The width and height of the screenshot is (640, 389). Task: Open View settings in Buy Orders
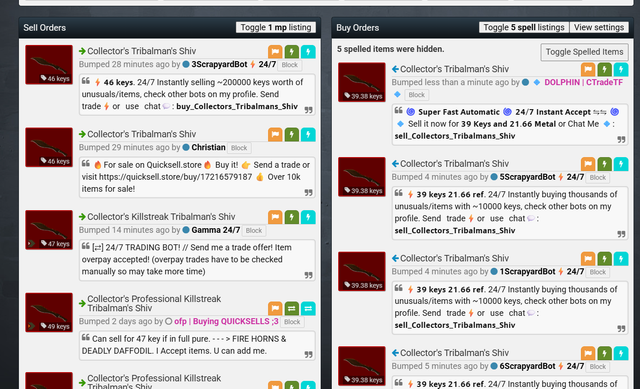tap(599, 27)
